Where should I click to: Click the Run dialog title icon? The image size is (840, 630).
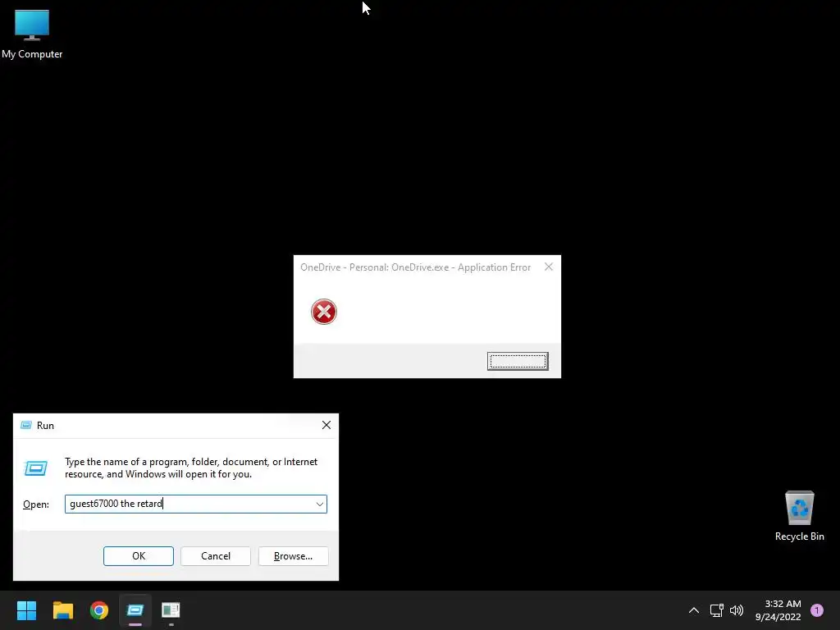pos(25,426)
